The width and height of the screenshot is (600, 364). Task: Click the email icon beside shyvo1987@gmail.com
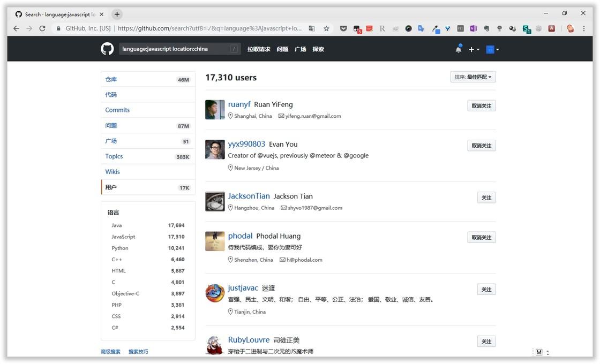(x=283, y=208)
